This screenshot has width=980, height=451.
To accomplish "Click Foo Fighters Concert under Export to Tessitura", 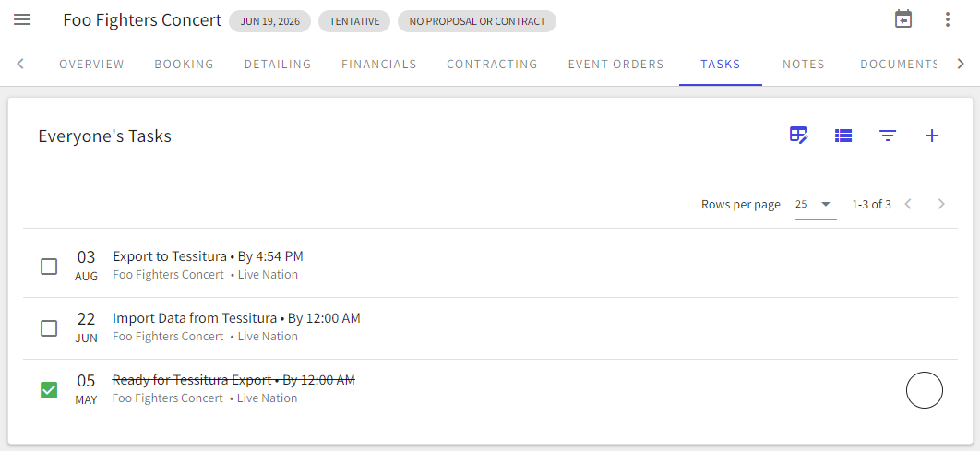I will pyautogui.click(x=168, y=275).
